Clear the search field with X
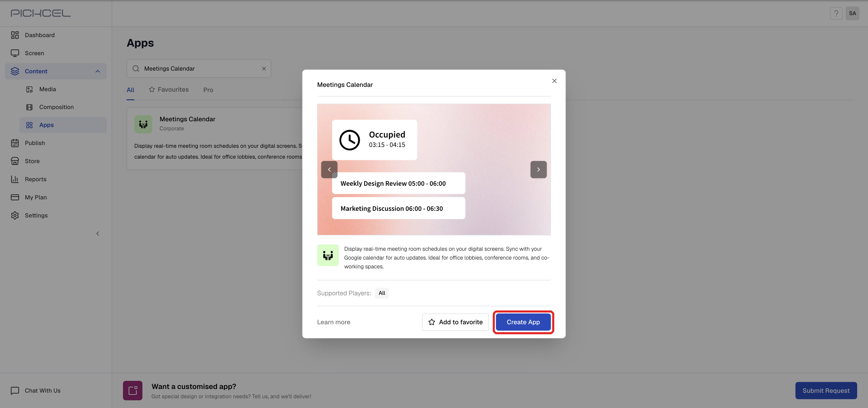 [264, 68]
